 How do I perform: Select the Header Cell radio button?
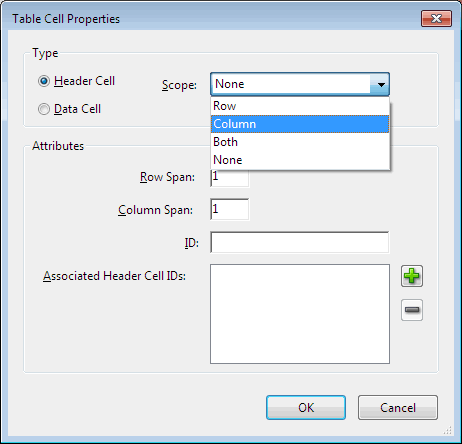pyautogui.click(x=44, y=81)
